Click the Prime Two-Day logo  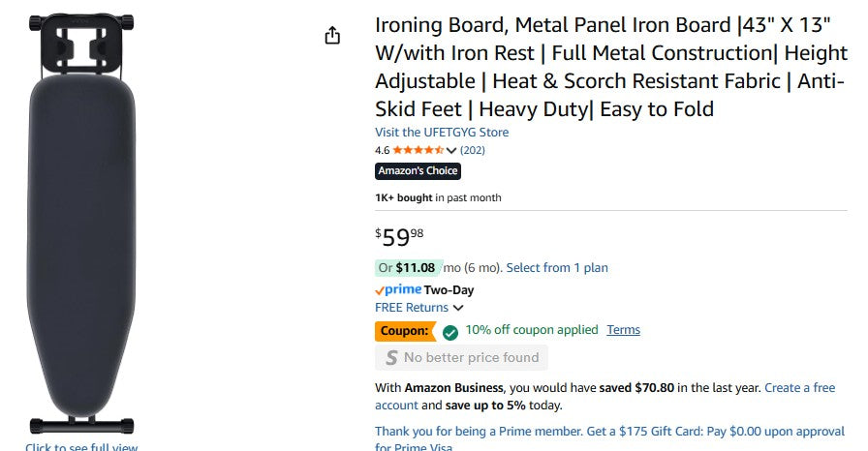pos(398,289)
